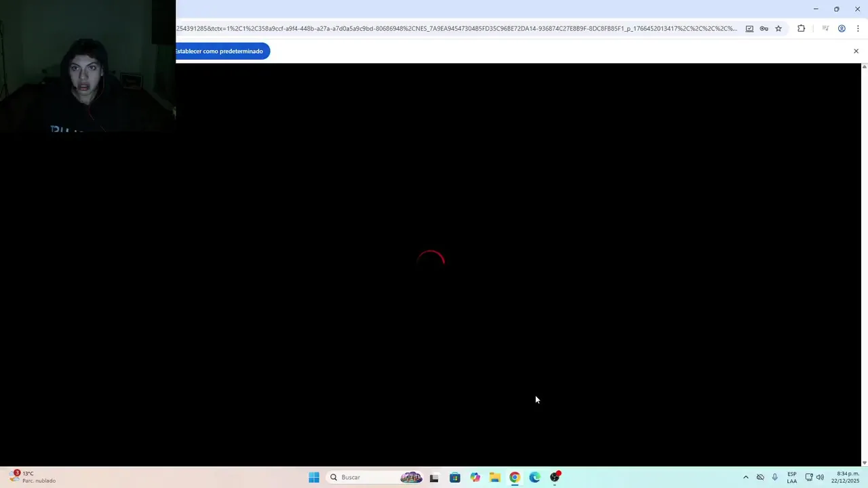Switch to Google Chrome in taskbar
The height and width of the screenshot is (488, 868).
[515, 477]
